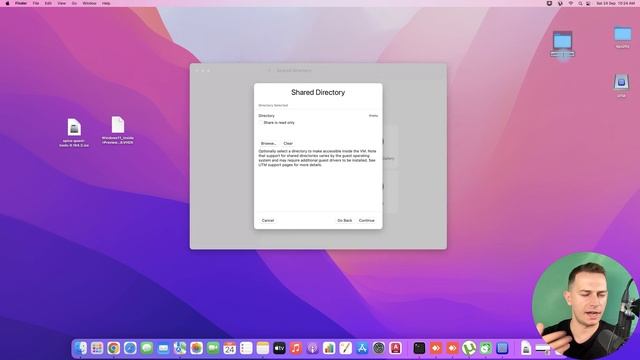640x360 pixels.
Task: Open Notes from the dock
Action: point(263,348)
